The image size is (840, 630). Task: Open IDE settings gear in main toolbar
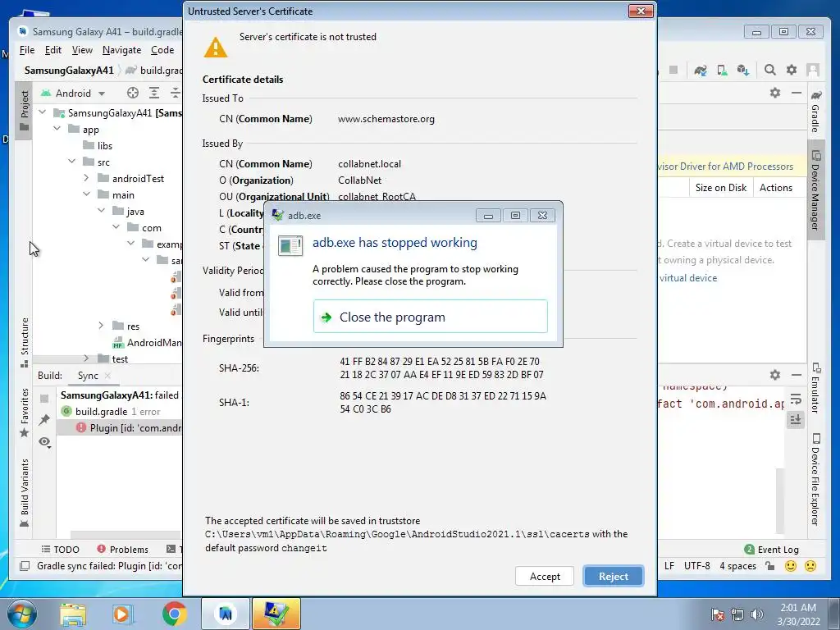click(x=792, y=71)
